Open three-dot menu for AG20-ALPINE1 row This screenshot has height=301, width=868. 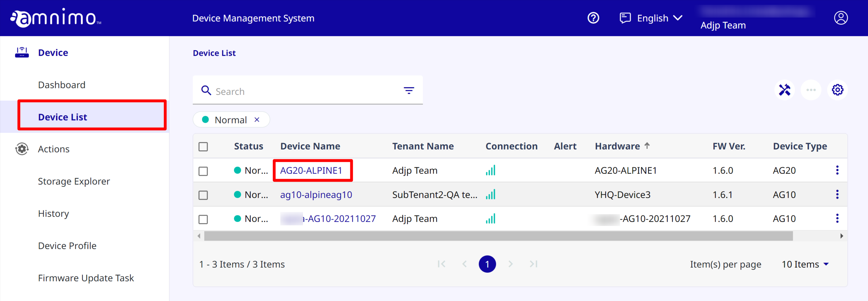click(x=837, y=170)
